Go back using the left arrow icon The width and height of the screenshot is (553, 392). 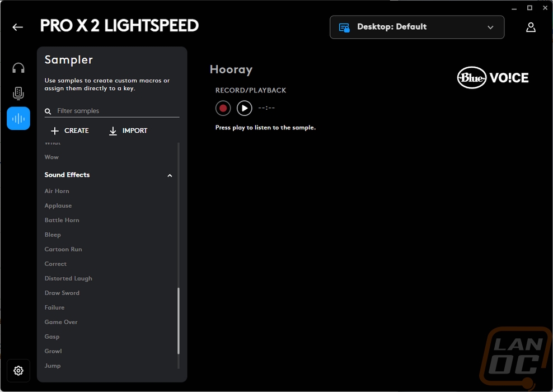[x=18, y=27]
